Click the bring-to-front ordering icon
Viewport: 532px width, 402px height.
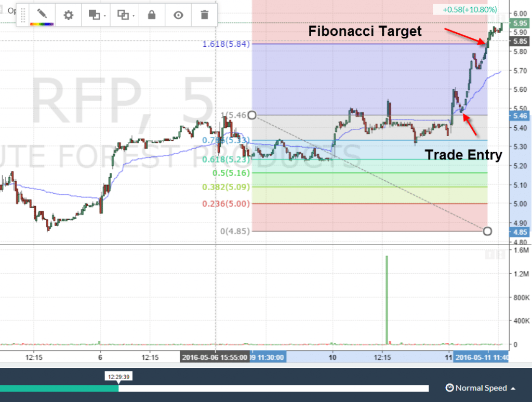[x=94, y=15]
